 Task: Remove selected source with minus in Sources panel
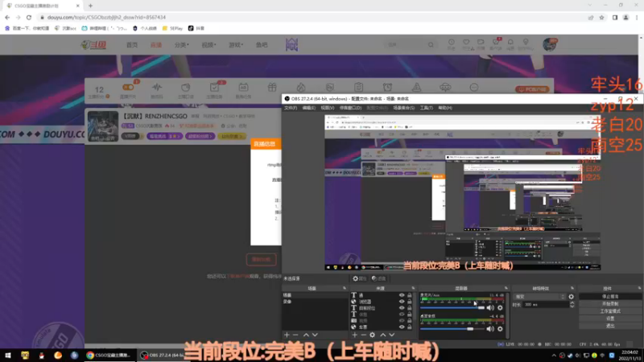pyautogui.click(x=363, y=335)
